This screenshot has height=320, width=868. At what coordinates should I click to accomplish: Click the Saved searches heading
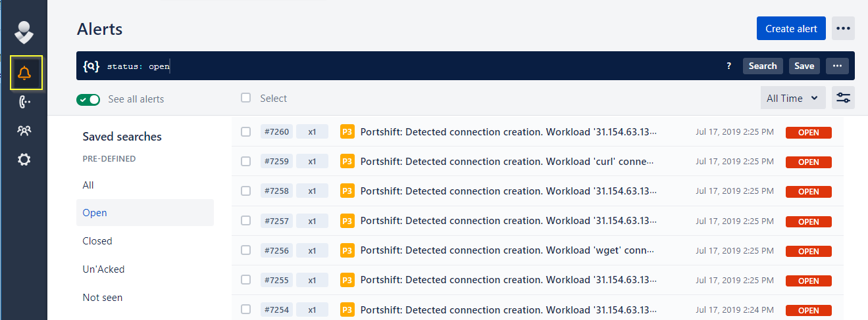(x=122, y=137)
